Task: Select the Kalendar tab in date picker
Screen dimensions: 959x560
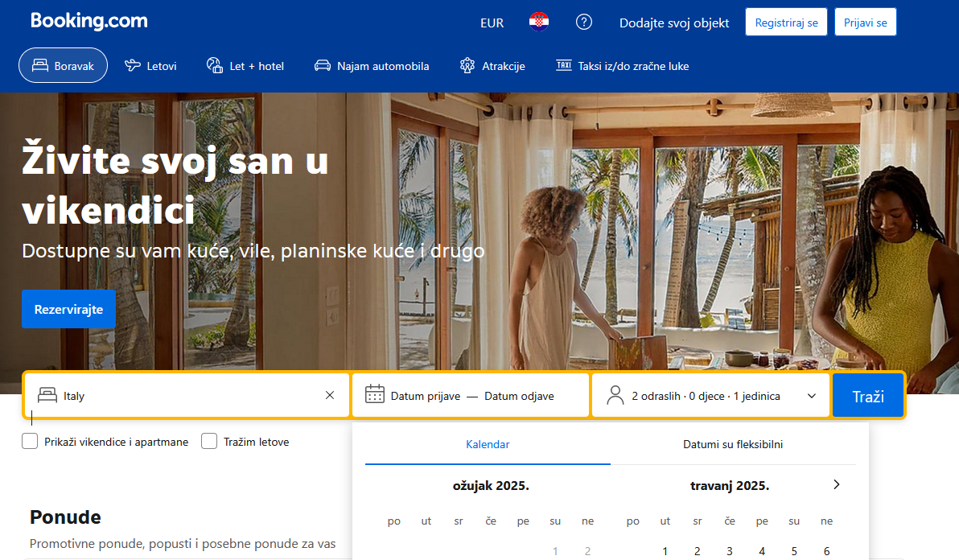Action: [x=488, y=444]
